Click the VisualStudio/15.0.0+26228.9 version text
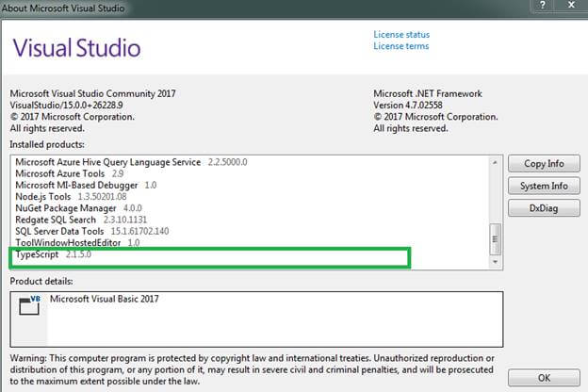 pyautogui.click(x=66, y=105)
